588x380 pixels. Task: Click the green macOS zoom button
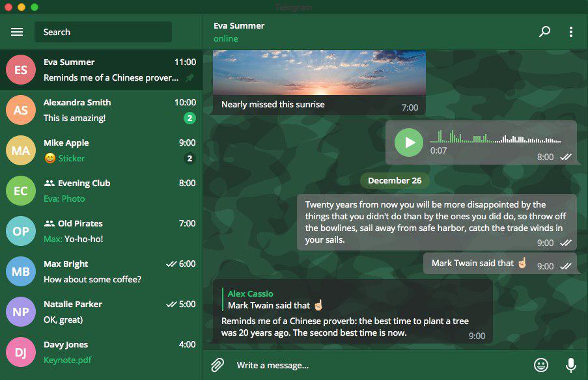pos(35,7)
